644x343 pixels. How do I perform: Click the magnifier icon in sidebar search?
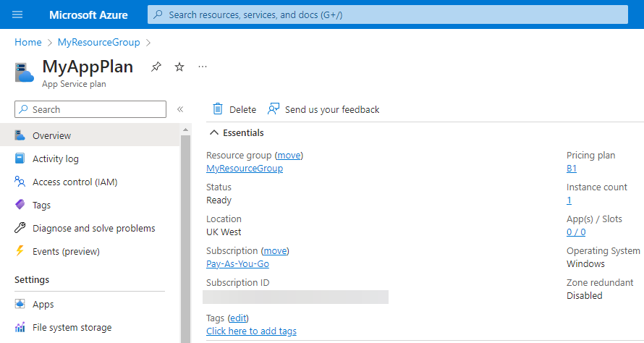pos(24,109)
